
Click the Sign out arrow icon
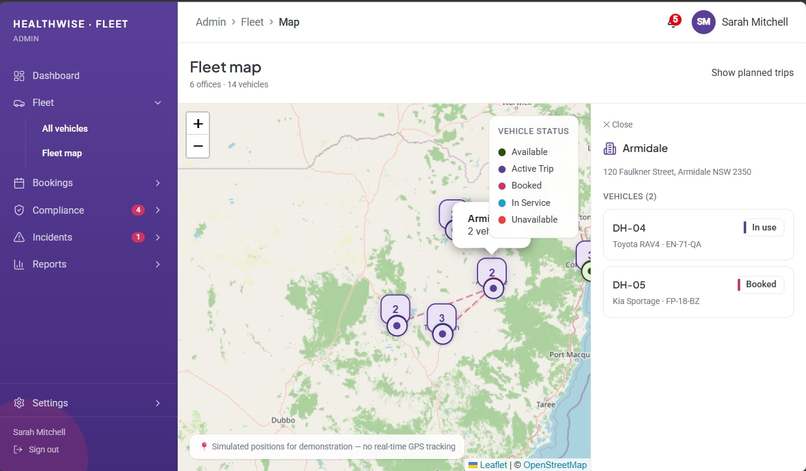coord(18,449)
